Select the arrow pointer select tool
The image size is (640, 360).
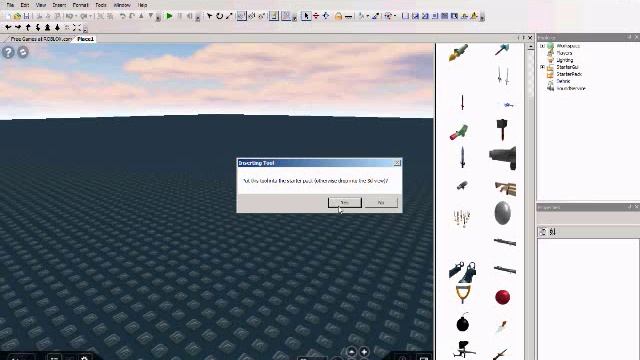(x=306, y=16)
